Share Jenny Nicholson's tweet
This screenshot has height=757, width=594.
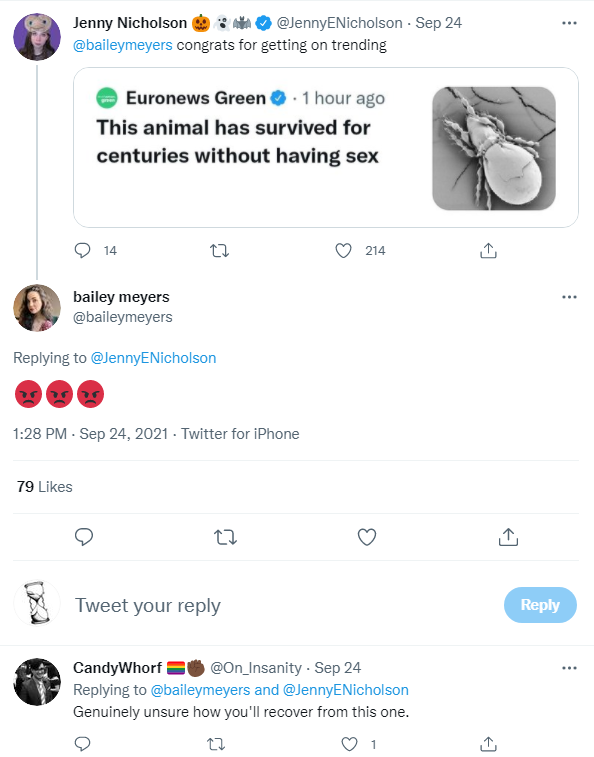488,251
